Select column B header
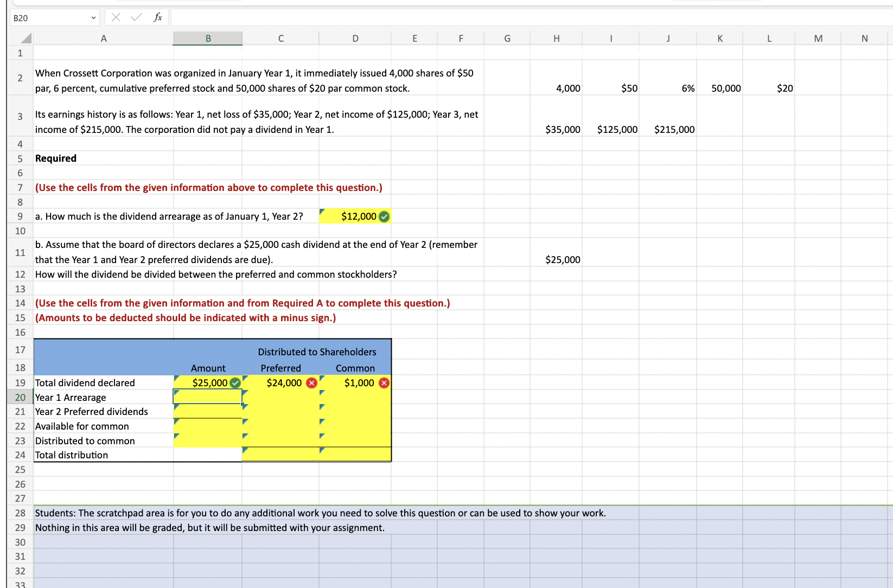 (x=208, y=38)
